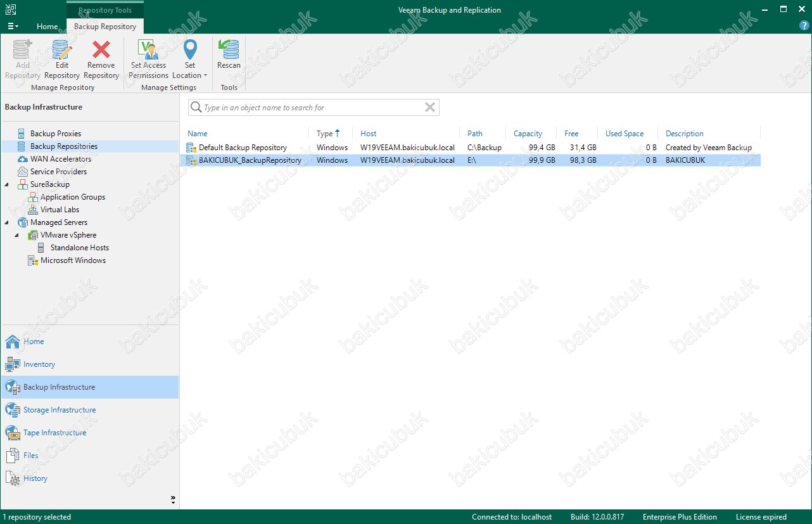Click the Home house icon in navigation
Screen dimensions: 812x524
[x=13, y=342]
